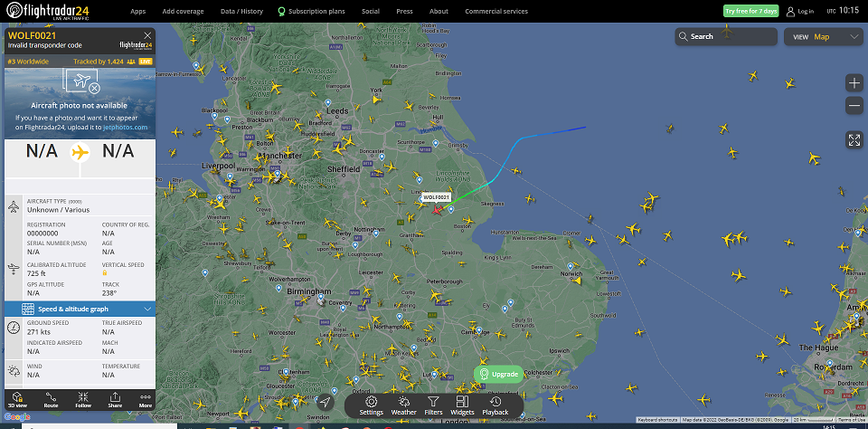Open the Weather layer options
The image size is (868, 429).
click(403, 405)
